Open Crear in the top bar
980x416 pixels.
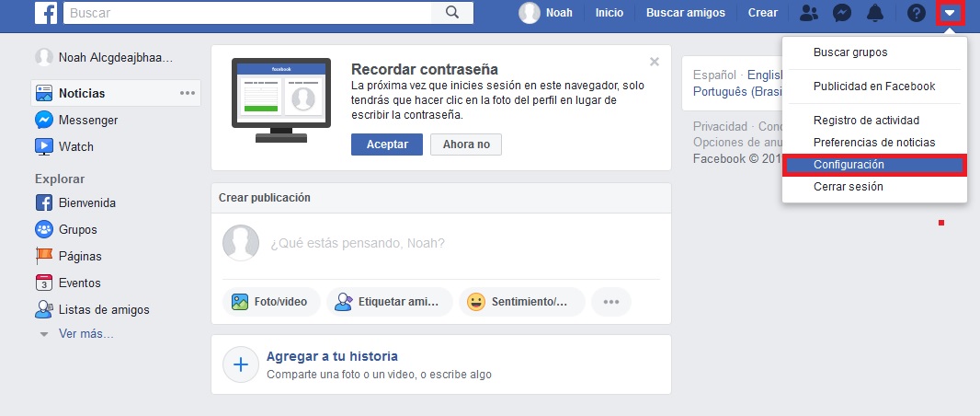(x=762, y=13)
